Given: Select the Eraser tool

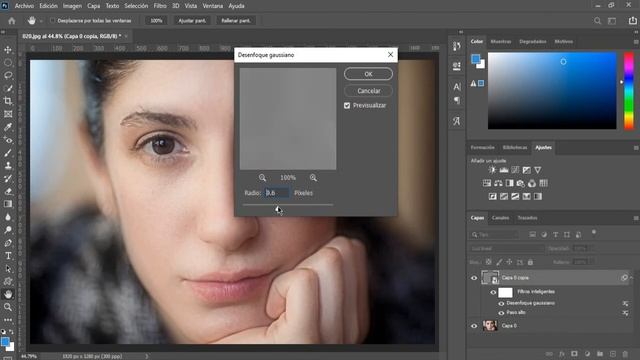Looking at the screenshot, I should coord(8,191).
